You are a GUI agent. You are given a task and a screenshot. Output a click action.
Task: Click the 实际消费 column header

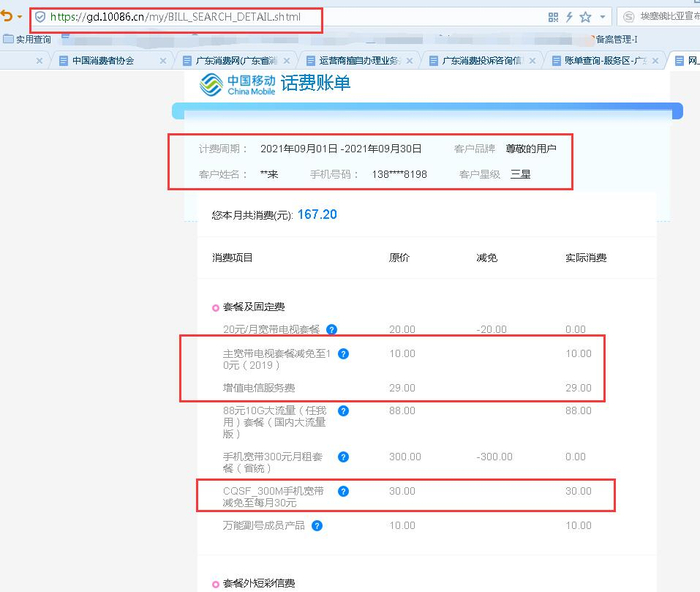click(586, 258)
